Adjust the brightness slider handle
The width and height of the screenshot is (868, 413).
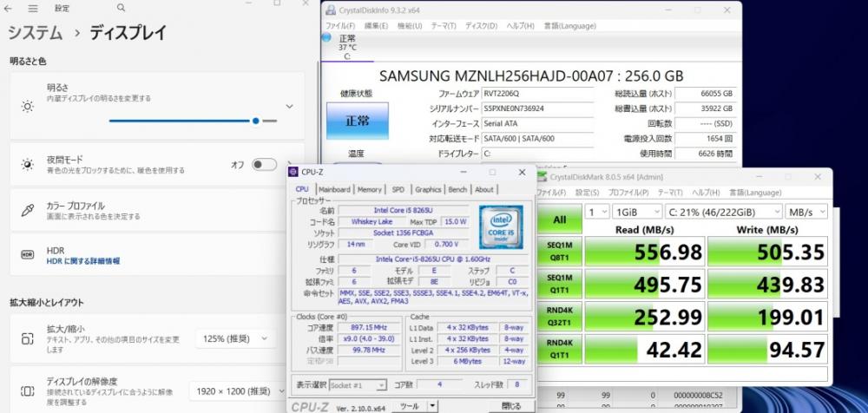click(x=255, y=121)
